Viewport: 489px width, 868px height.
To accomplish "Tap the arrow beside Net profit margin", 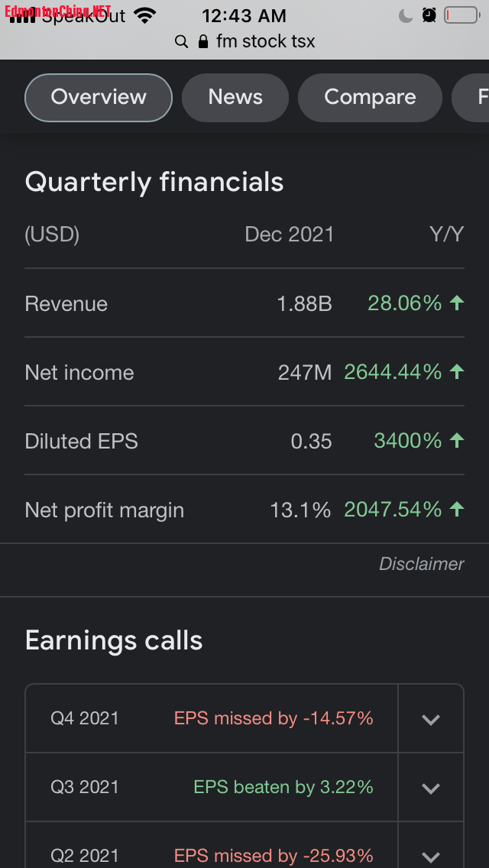I will pos(457,510).
